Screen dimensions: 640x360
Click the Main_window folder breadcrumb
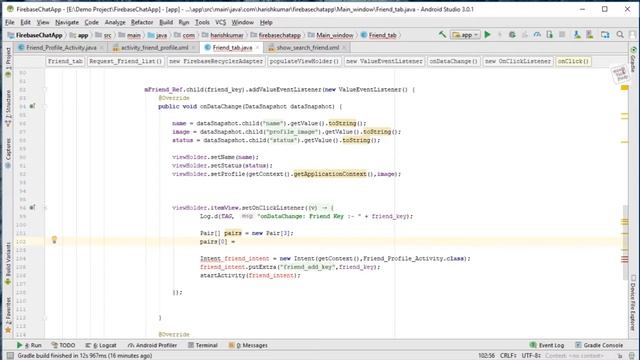(x=331, y=36)
